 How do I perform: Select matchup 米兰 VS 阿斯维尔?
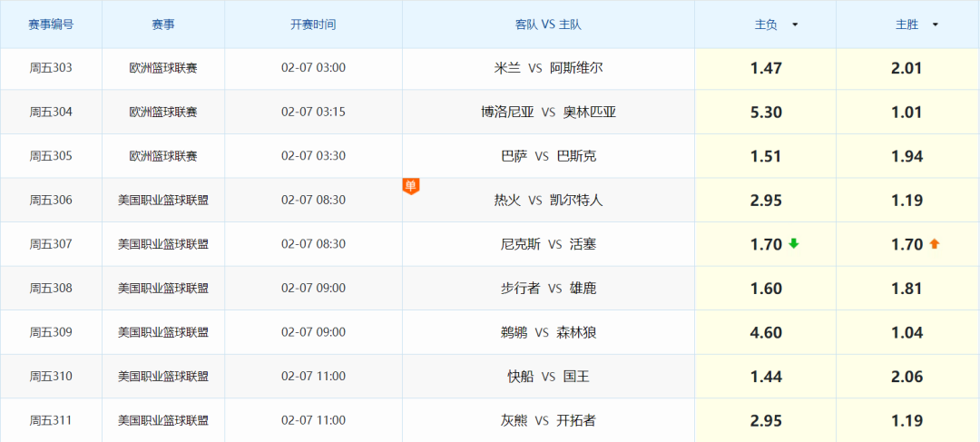tap(548, 68)
